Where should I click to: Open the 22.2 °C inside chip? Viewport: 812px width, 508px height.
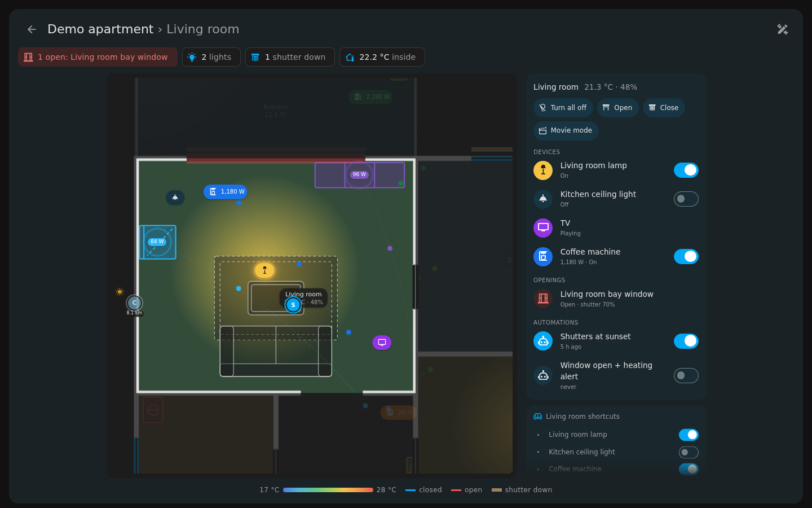tap(382, 57)
